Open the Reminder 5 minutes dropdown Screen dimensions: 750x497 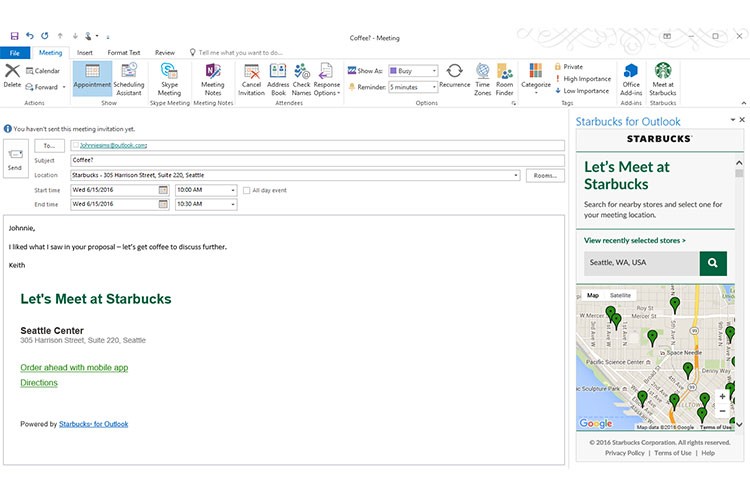(433, 87)
